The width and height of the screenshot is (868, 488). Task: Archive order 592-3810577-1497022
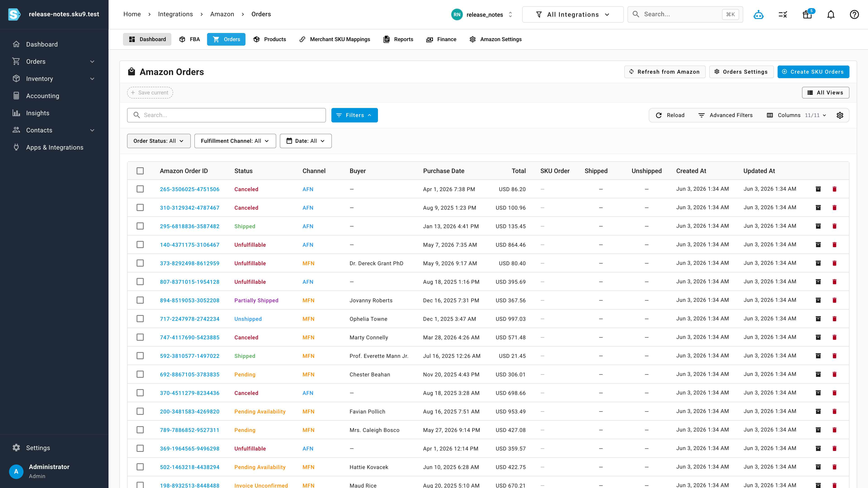[818, 356]
